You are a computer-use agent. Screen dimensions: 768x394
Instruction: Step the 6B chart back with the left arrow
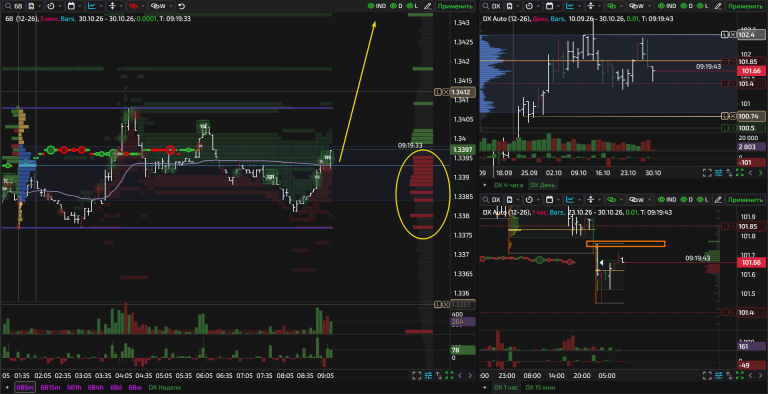coord(460,375)
